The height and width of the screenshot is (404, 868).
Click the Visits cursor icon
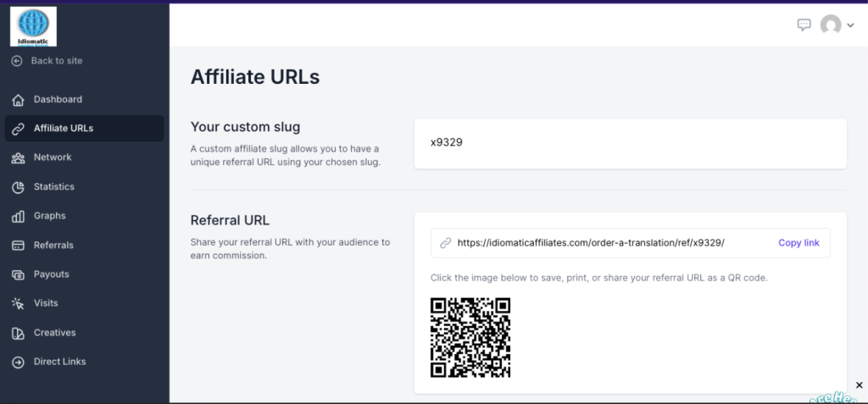18,304
